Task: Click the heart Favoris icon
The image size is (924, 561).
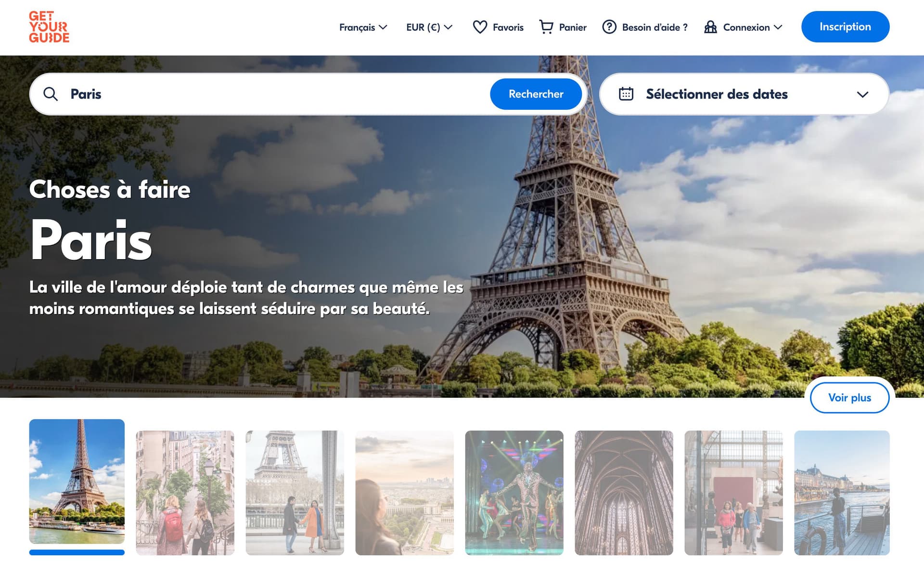Action: click(479, 27)
